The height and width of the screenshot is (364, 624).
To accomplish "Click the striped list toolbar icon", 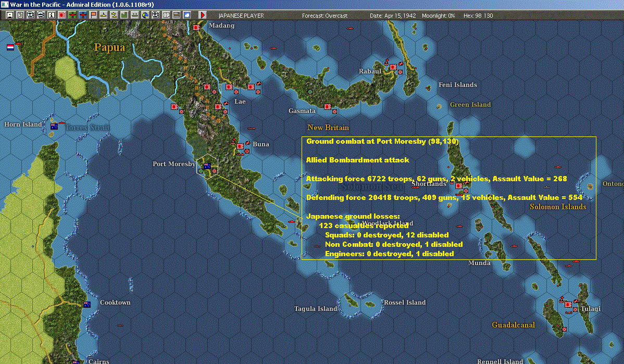I will point(176,15).
